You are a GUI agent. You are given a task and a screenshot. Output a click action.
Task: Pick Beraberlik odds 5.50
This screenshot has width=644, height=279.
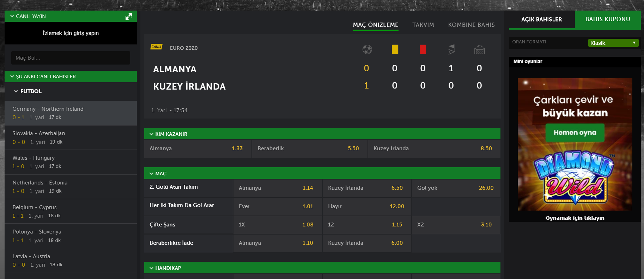tap(310, 148)
